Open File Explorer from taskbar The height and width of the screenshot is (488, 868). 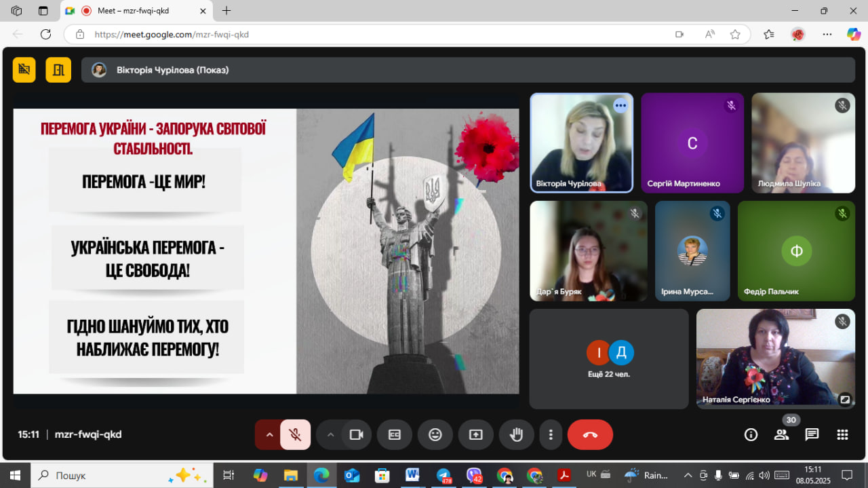pyautogui.click(x=291, y=475)
